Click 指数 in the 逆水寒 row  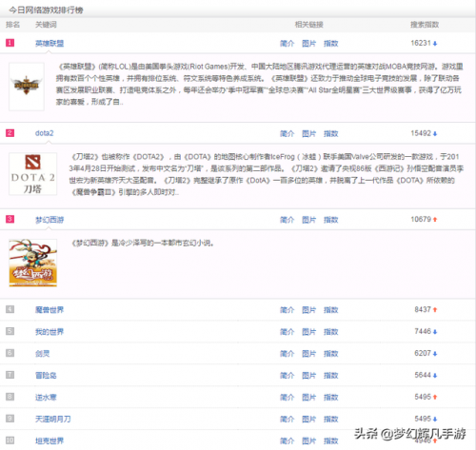pos(331,397)
